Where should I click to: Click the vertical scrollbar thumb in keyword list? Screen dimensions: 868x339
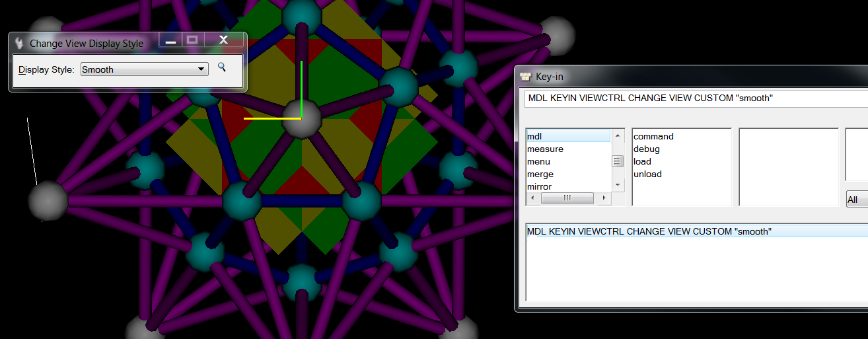click(x=618, y=161)
